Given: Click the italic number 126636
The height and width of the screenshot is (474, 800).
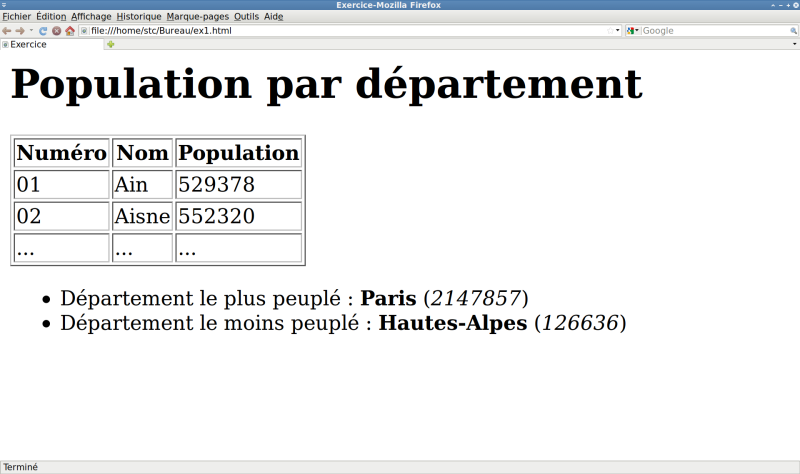Looking at the screenshot, I should [x=580, y=323].
